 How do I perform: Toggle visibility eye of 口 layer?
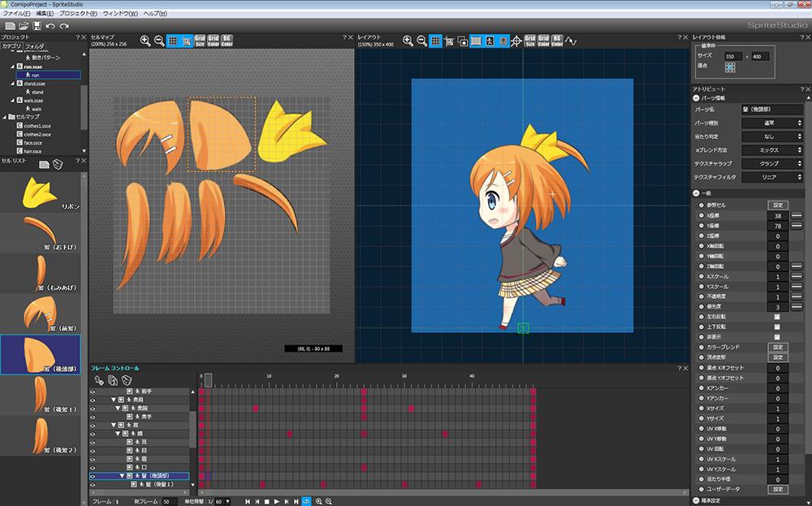coord(93,467)
